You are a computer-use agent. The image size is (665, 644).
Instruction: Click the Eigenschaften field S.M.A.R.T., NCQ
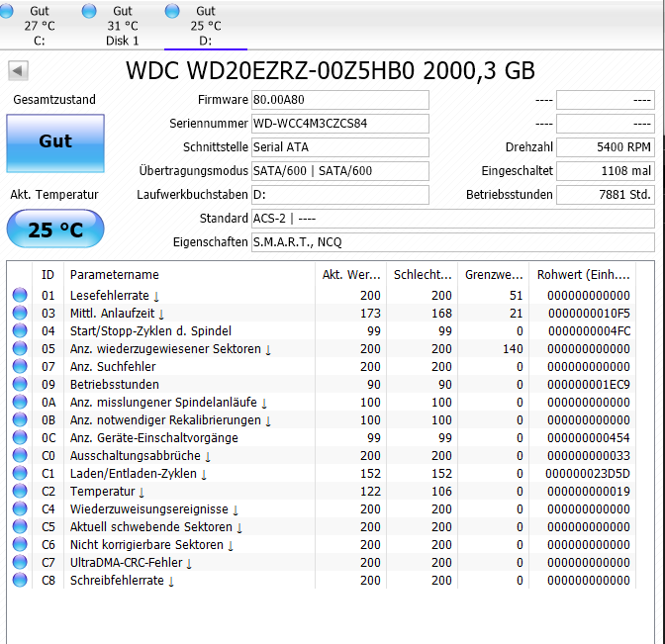point(453,242)
